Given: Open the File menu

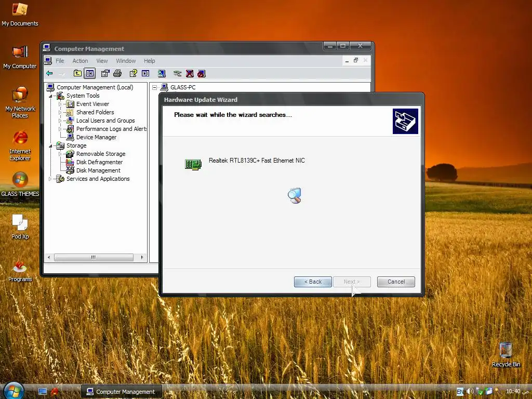Looking at the screenshot, I should click(60, 61).
